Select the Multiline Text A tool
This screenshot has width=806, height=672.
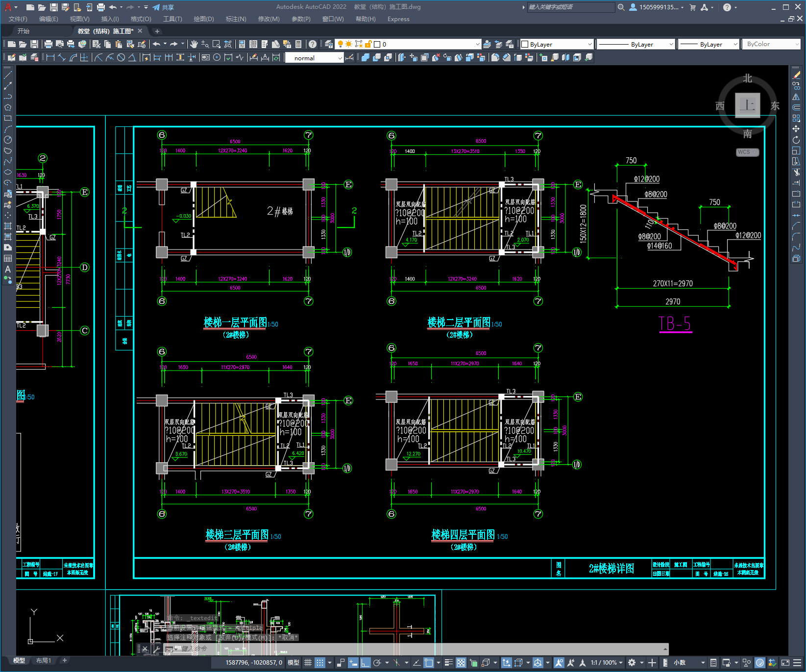(8, 269)
